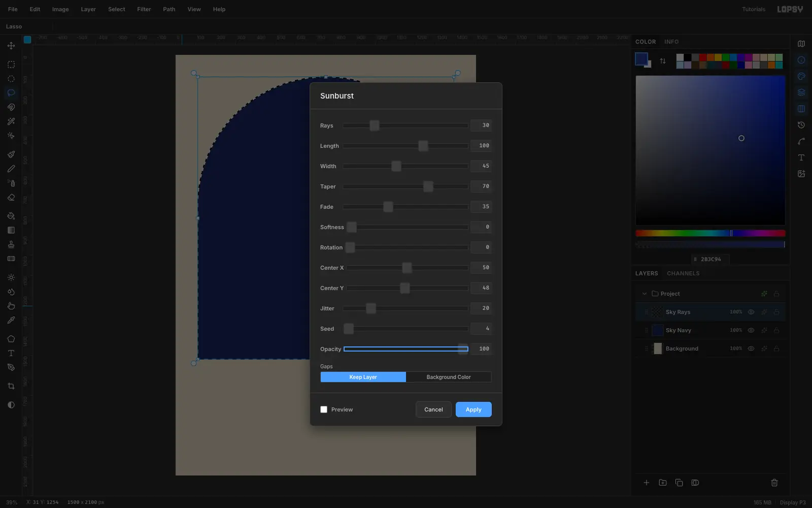Open the History panel icon
The width and height of the screenshot is (812, 508).
tap(801, 125)
